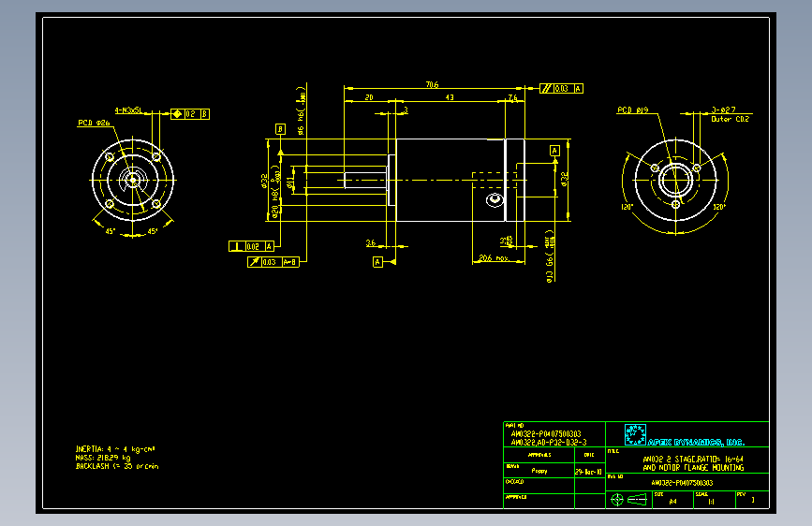The width and height of the screenshot is (812, 526).
Task: Click the AM0322,AD-P32-D32-3 text line
Action: point(549,442)
